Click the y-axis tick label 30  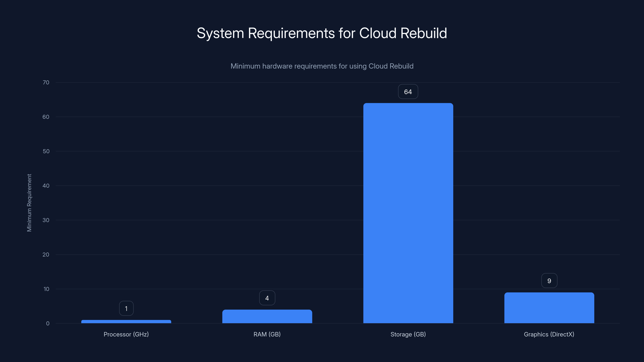click(x=46, y=220)
